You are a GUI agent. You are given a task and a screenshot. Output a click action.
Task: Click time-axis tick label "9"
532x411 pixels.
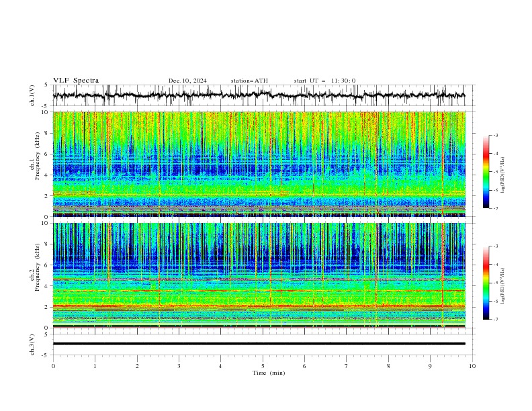coord(430,366)
